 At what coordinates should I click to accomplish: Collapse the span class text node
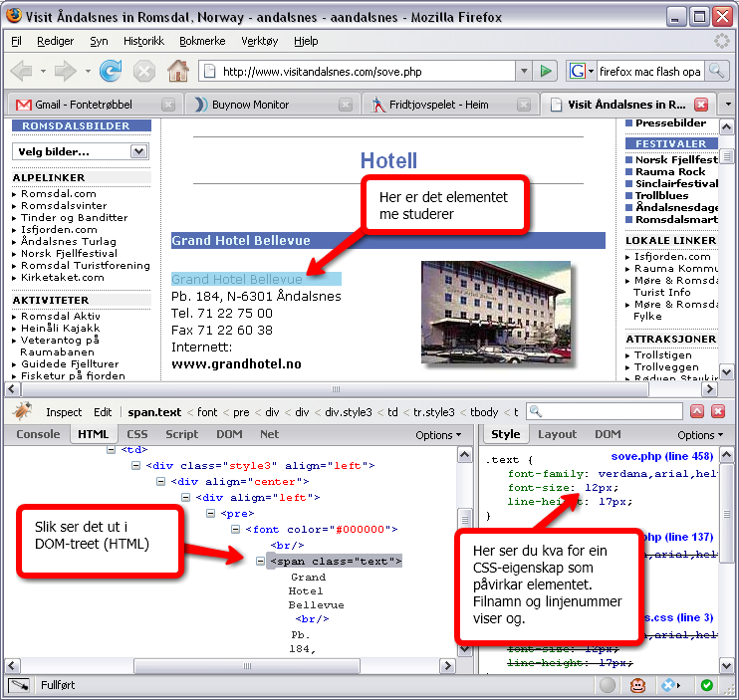point(260,561)
